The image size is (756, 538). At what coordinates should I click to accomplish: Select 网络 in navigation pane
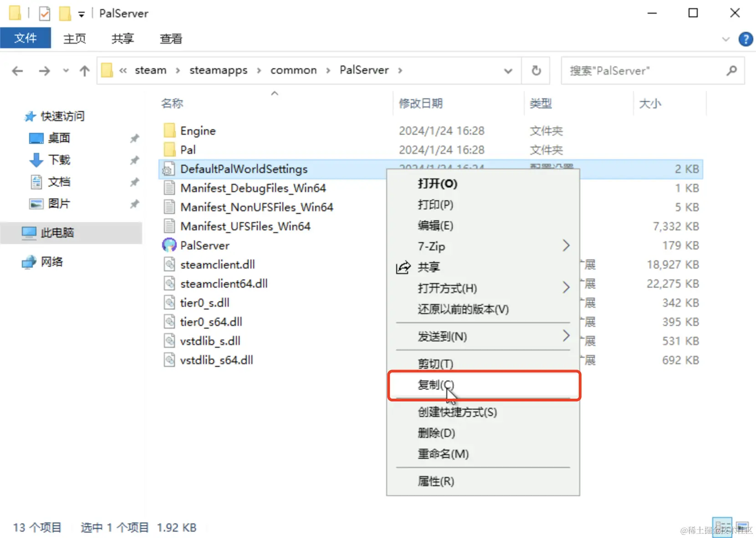pyautogui.click(x=52, y=262)
